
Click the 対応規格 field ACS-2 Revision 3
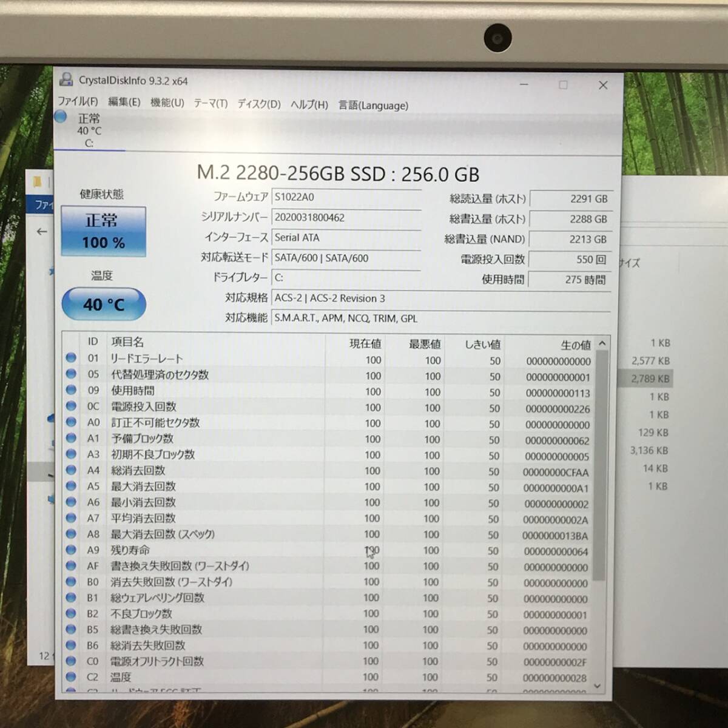[x=441, y=298]
